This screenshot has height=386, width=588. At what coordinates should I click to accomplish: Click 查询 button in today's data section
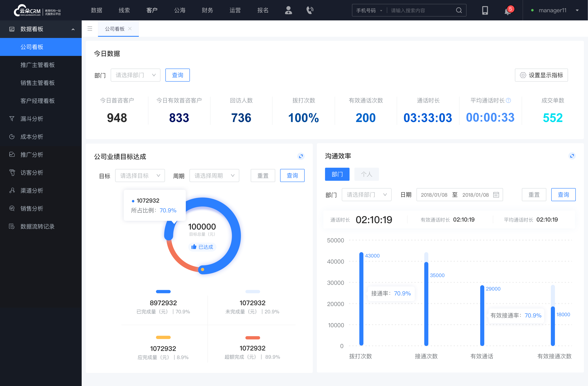(177, 74)
